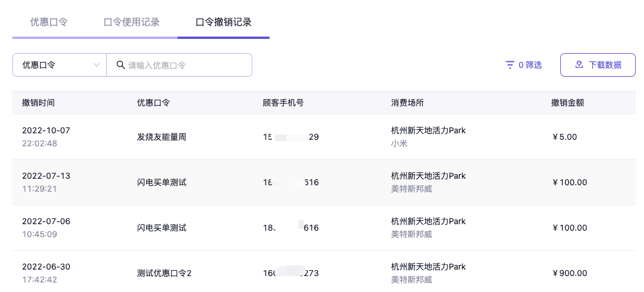Click 小米 store name in first row
The width and height of the screenshot is (644, 292).
[x=399, y=143]
